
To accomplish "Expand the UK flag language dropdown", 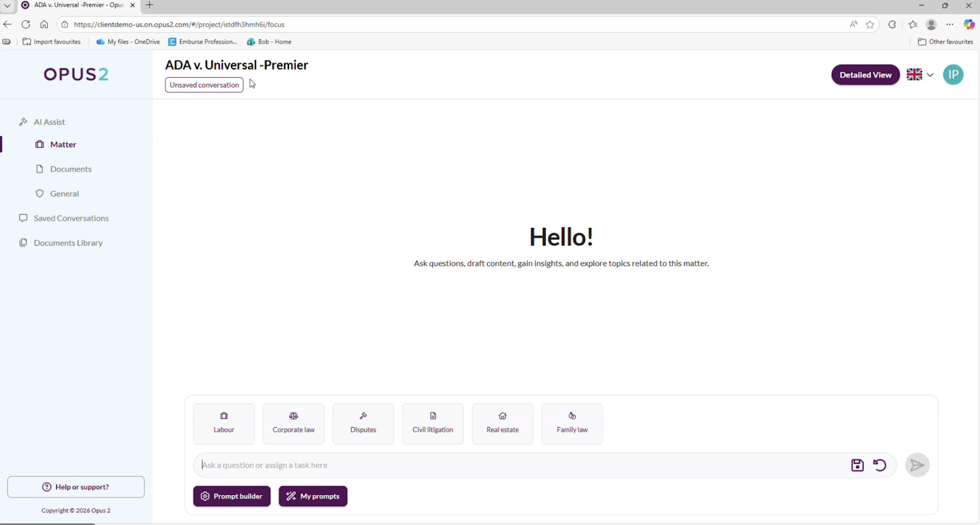I will coord(920,75).
